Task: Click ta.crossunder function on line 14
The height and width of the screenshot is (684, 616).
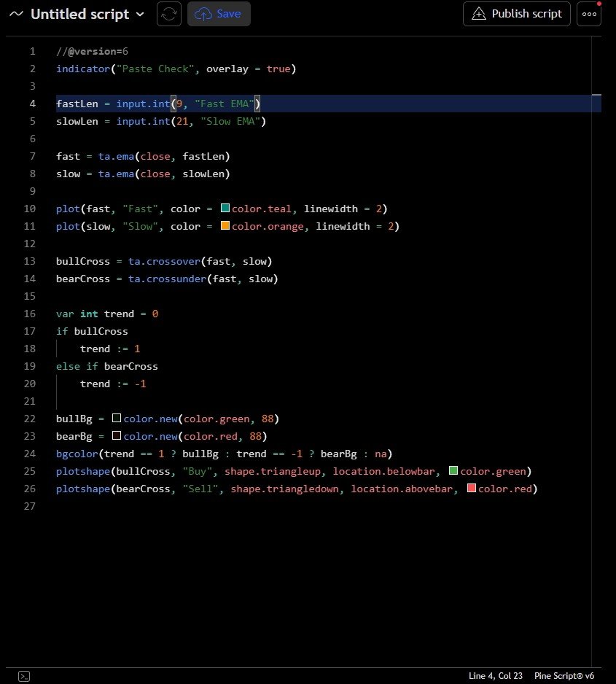Action: coord(168,279)
